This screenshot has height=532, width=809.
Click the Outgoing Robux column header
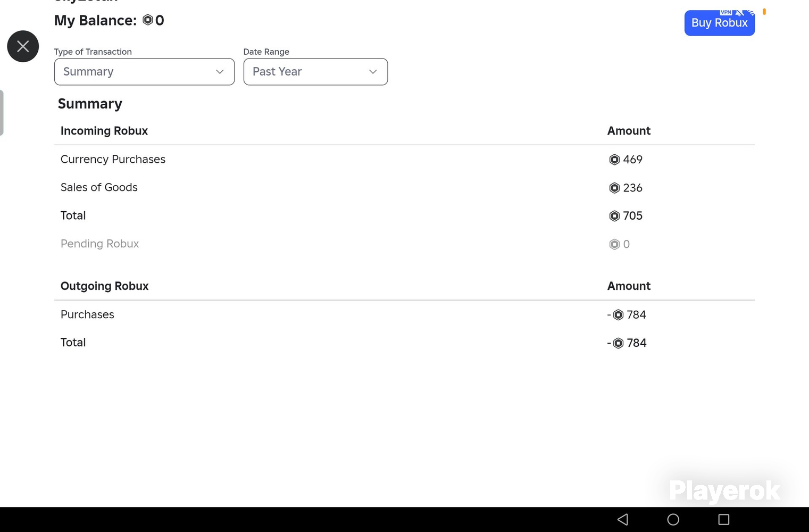(x=104, y=286)
